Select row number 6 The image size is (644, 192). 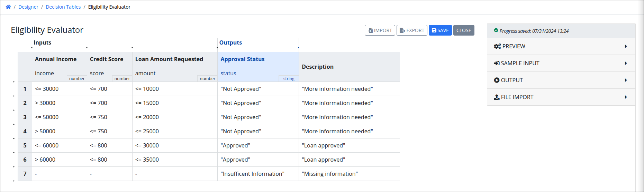point(25,160)
